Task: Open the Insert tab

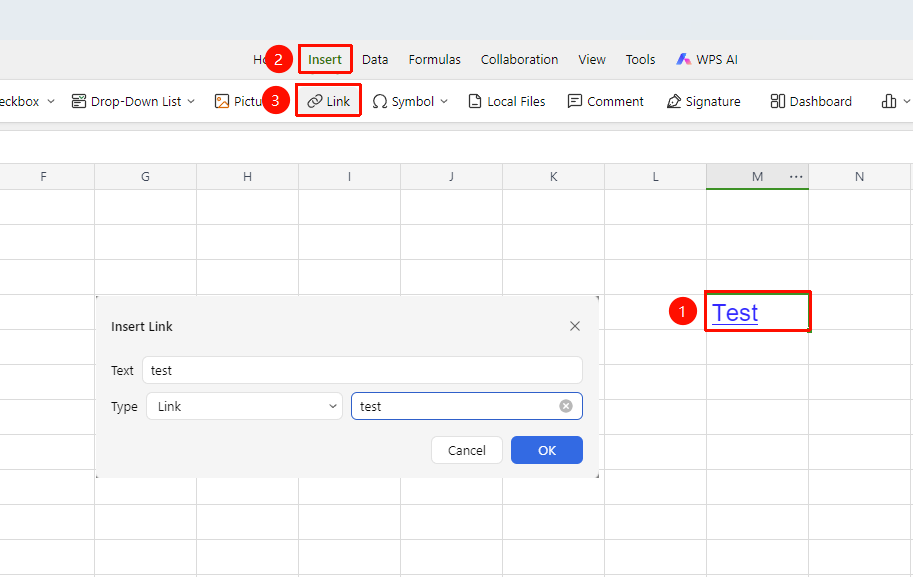Action: pyautogui.click(x=325, y=59)
